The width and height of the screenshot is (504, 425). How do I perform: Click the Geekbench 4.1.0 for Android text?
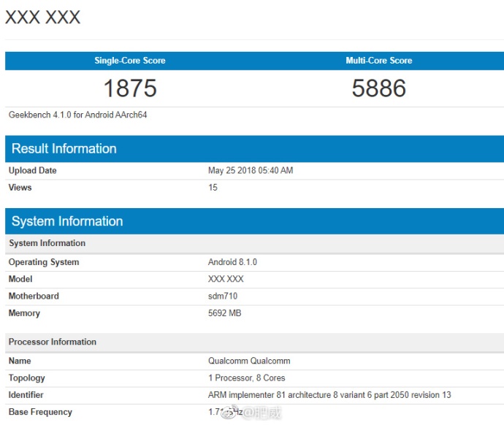point(77,115)
